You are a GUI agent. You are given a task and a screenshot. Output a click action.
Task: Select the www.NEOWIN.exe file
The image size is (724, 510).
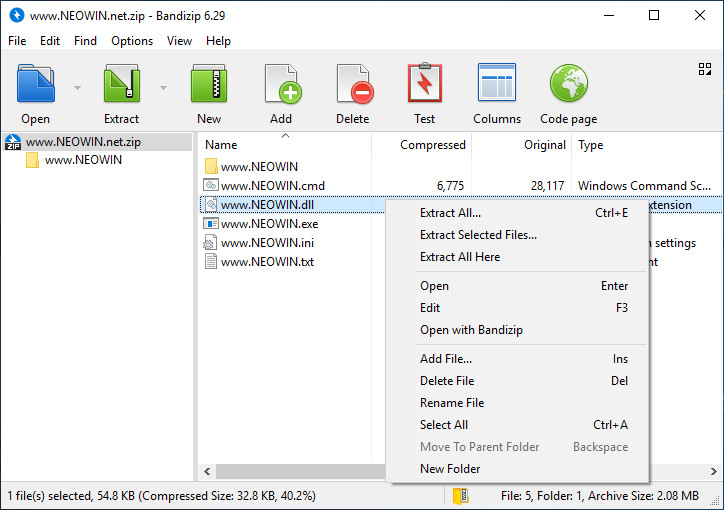[269, 224]
